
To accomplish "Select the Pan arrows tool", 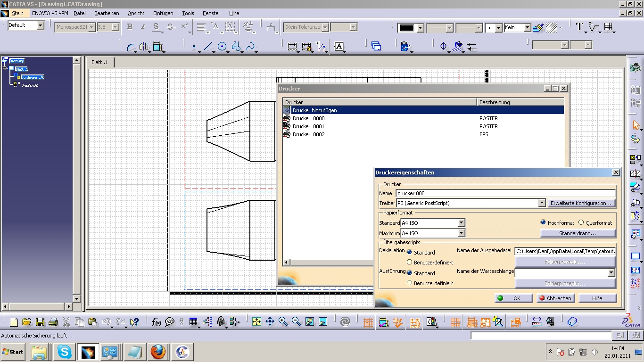I will pos(270,322).
